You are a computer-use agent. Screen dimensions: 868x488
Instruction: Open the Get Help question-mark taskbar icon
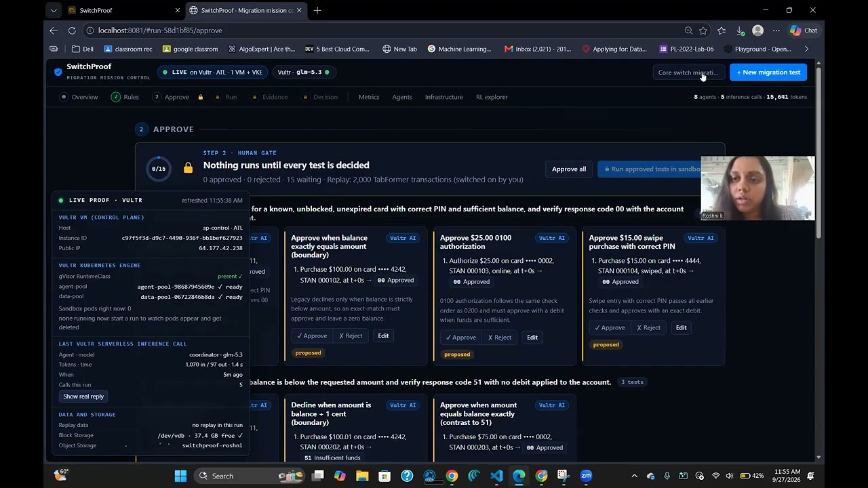click(407, 476)
